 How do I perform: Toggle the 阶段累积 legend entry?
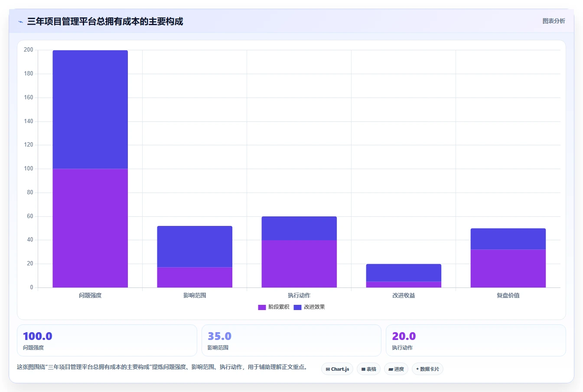tap(274, 307)
